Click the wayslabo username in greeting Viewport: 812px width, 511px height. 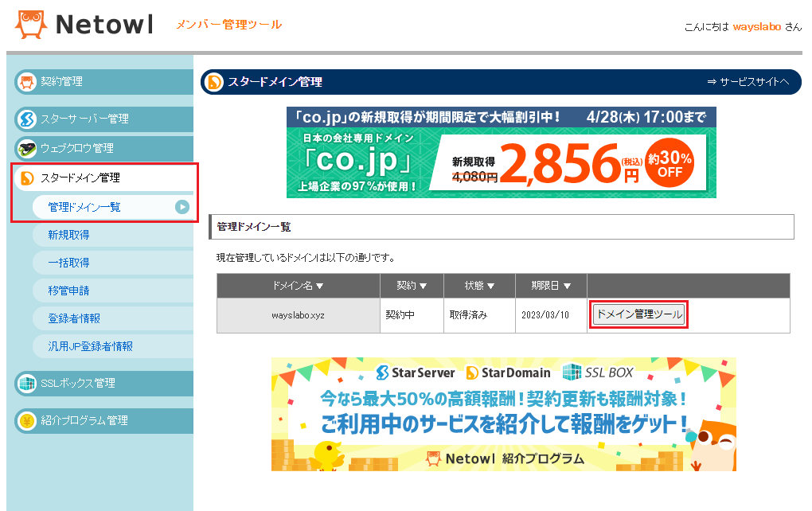point(756,27)
